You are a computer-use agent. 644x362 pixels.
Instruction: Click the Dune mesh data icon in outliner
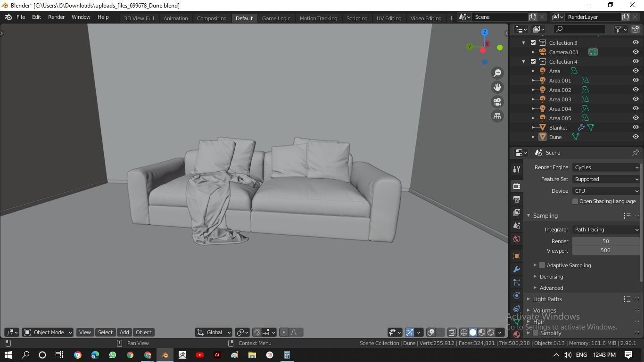tap(576, 137)
